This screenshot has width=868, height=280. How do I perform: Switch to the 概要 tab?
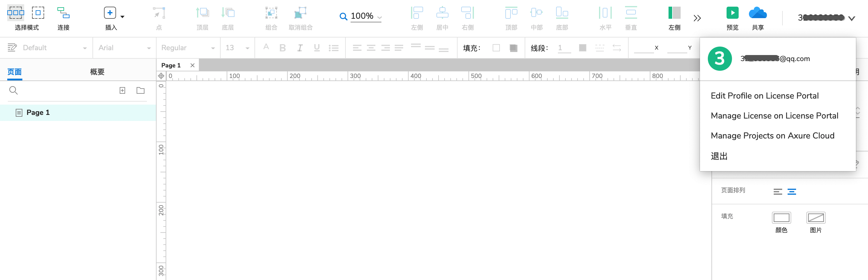coord(97,72)
